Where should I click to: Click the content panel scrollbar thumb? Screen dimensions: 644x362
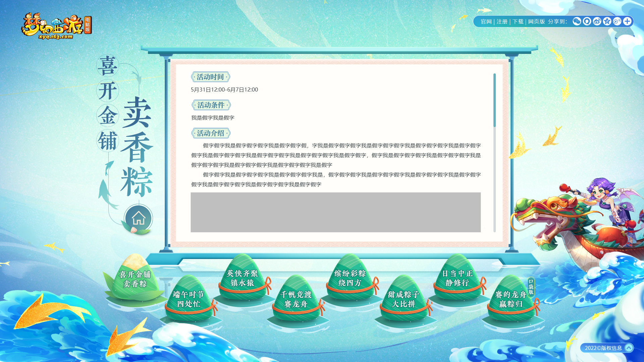pos(494,100)
